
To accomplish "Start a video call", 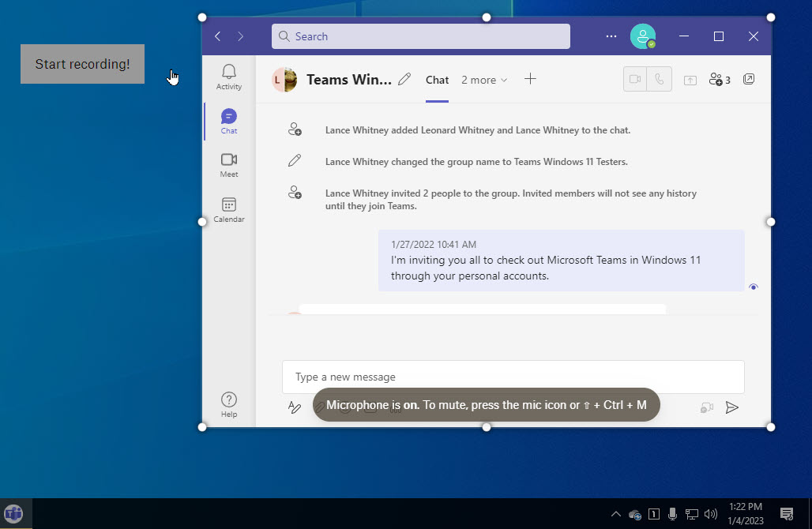I will tap(634, 79).
